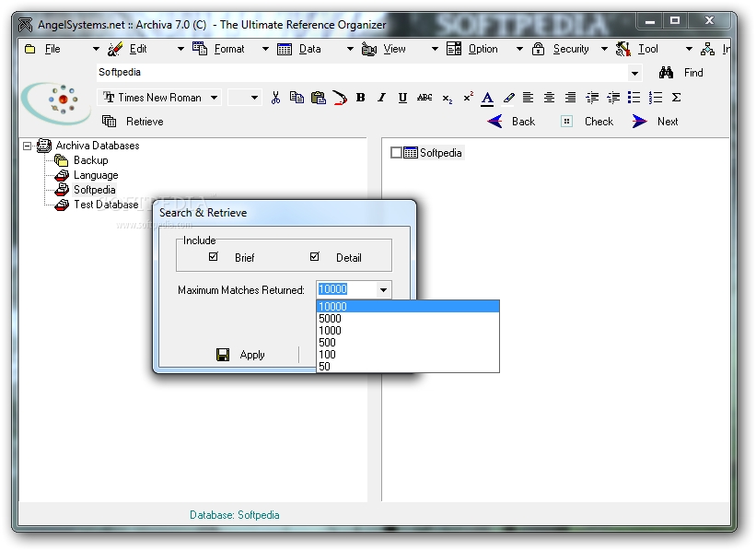
Task: Click the binoculars Find icon
Action: 666,73
